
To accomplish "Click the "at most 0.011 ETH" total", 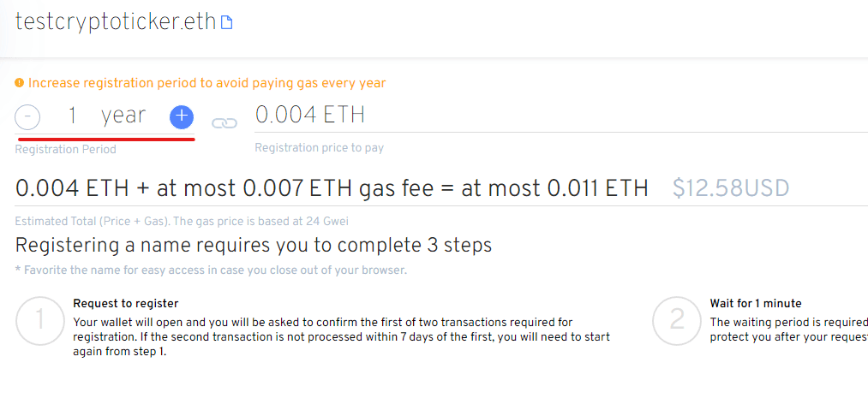I will (554, 188).
